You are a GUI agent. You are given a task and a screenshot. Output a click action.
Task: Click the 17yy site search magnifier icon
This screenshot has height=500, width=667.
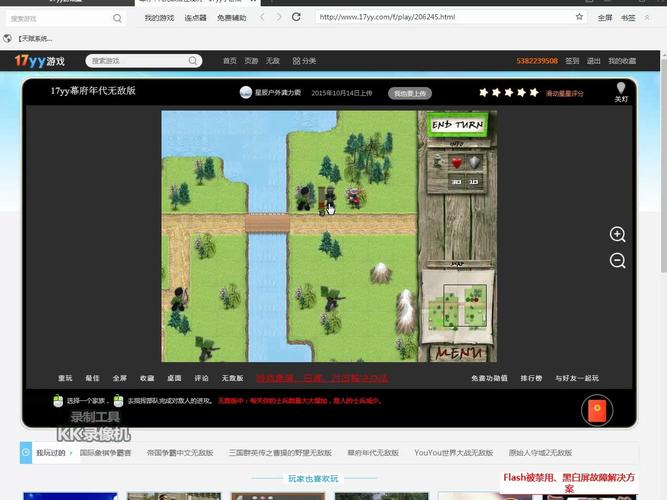tap(193, 61)
